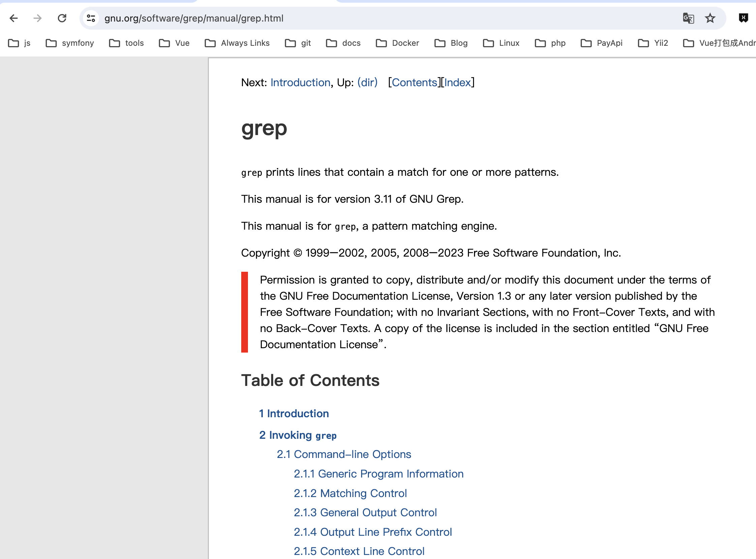
Task: Reload the grep manual page
Action: (x=62, y=18)
